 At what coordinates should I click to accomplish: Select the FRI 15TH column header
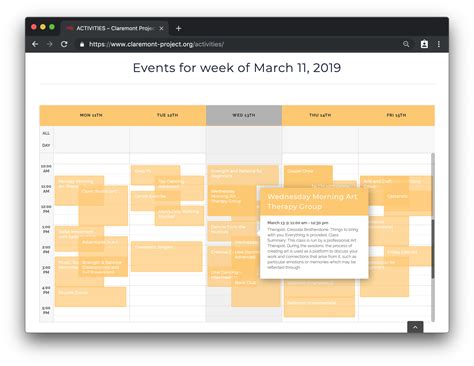[396, 115]
